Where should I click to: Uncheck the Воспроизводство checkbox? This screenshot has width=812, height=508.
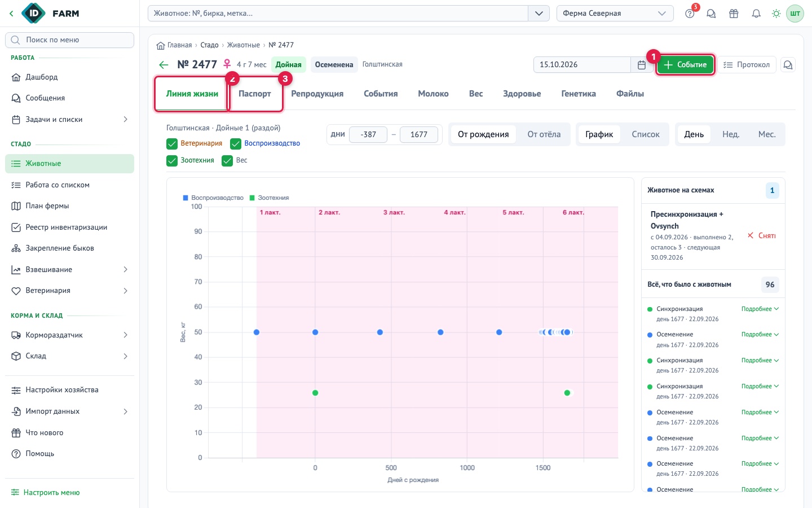pyautogui.click(x=236, y=144)
